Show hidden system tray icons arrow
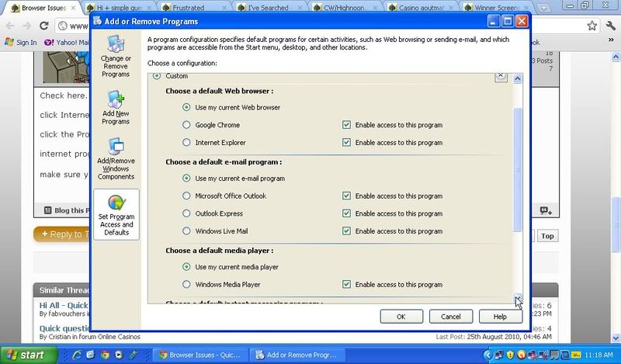 [x=488, y=355]
